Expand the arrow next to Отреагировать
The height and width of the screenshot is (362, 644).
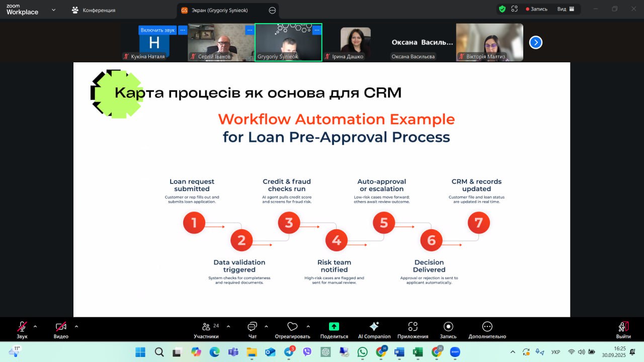(x=308, y=326)
